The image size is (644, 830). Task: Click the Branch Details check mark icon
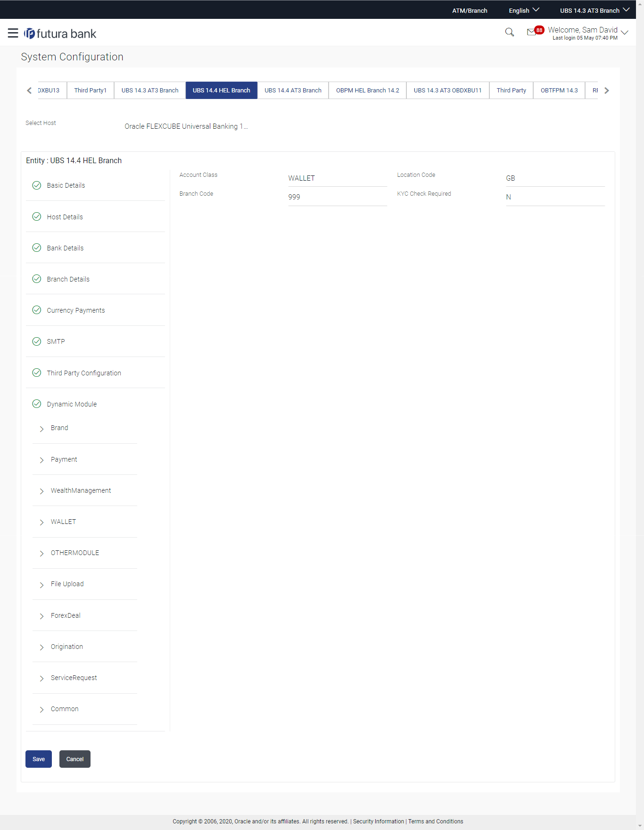click(37, 279)
